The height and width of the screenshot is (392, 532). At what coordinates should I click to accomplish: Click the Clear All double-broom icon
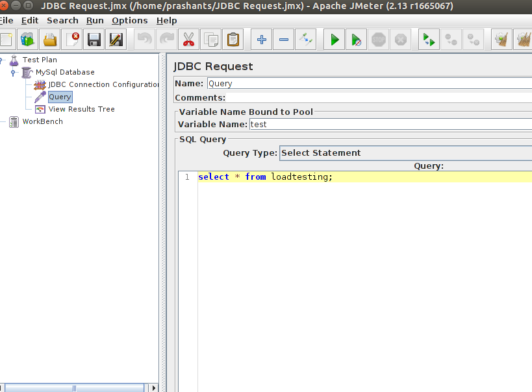(523, 40)
